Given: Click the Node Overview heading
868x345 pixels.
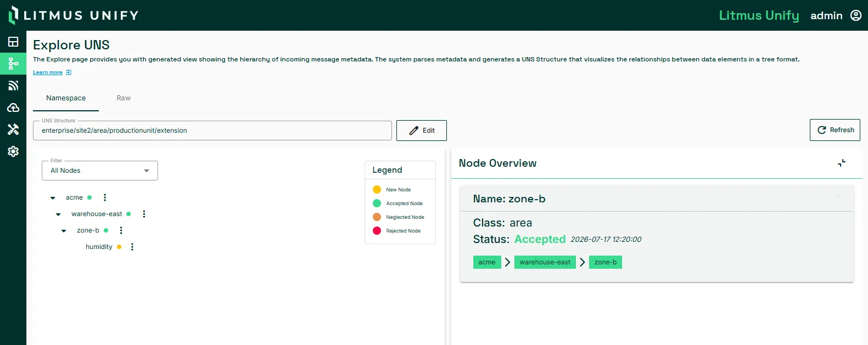Looking at the screenshot, I should 497,163.
